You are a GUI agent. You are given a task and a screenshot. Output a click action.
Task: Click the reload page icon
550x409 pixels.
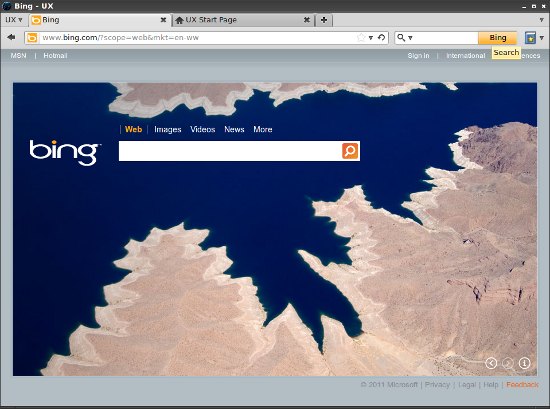click(x=382, y=37)
